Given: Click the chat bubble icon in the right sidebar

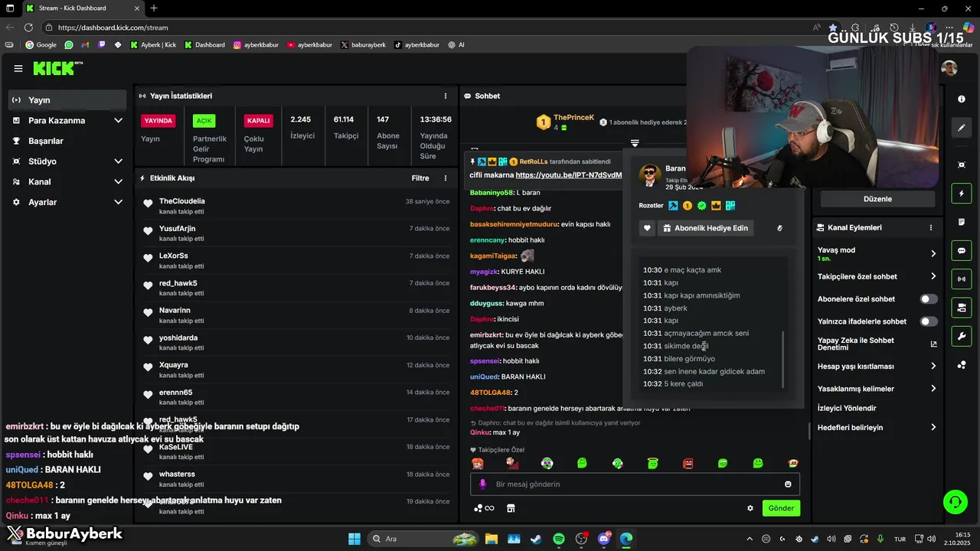Looking at the screenshot, I should click(962, 250).
